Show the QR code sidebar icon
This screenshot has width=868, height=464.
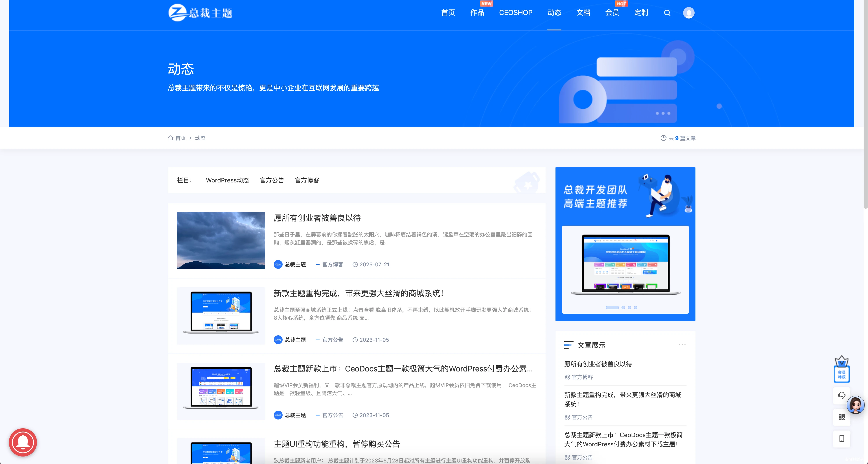tap(841, 417)
